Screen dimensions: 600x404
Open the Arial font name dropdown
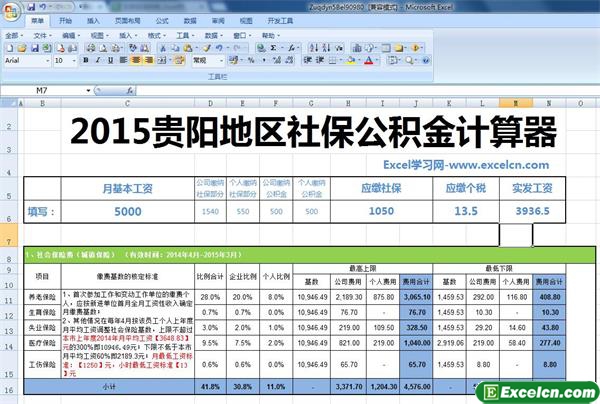[x=48, y=60]
